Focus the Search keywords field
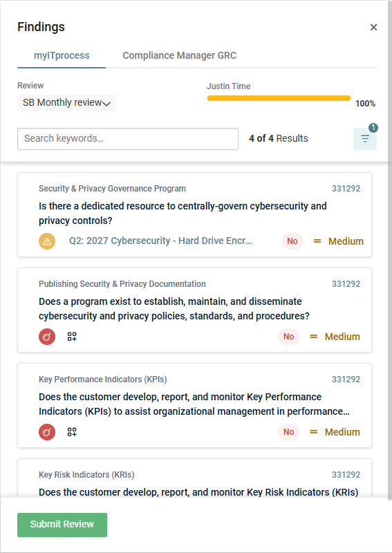 coord(128,139)
